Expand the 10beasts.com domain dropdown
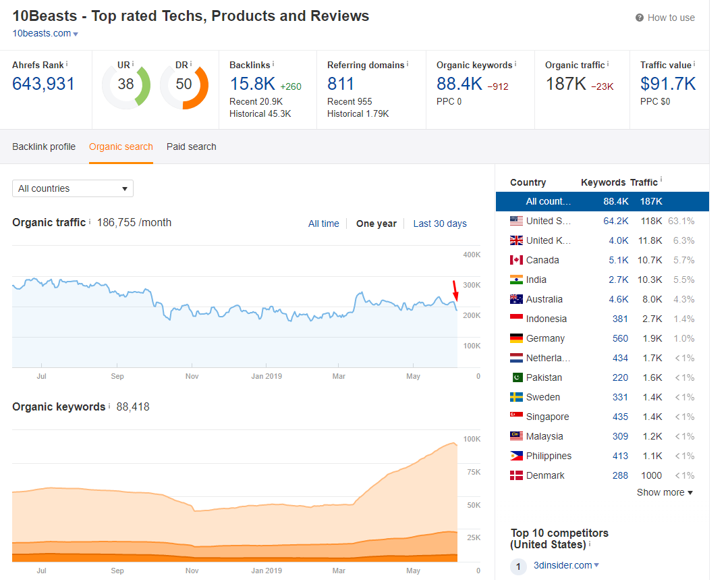The image size is (728, 580). coord(76,34)
